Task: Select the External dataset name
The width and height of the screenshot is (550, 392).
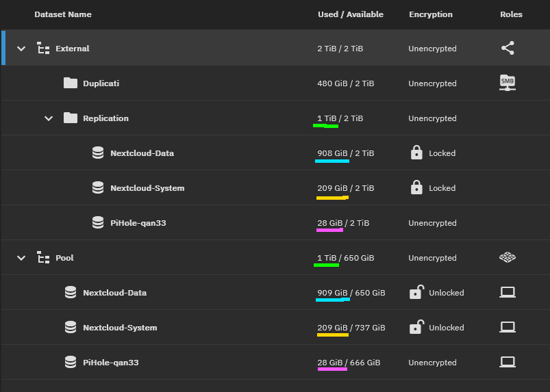Action: point(72,49)
